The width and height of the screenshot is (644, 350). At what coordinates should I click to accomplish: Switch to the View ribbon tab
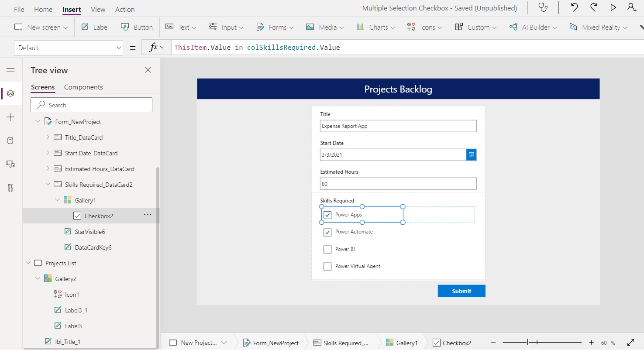[98, 9]
